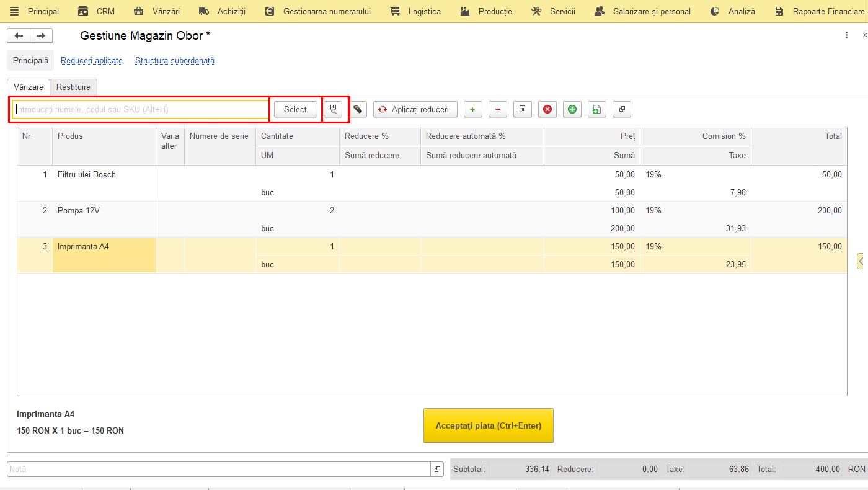Decrease quantity with red minus icon
This screenshot has height=490, width=868.
[x=497, y=109]
